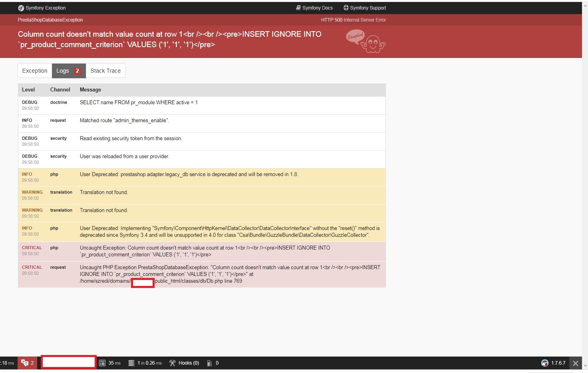Click the Symfony Docs book icon
This screenshot has width=588, height=373.
pos(298,8)
